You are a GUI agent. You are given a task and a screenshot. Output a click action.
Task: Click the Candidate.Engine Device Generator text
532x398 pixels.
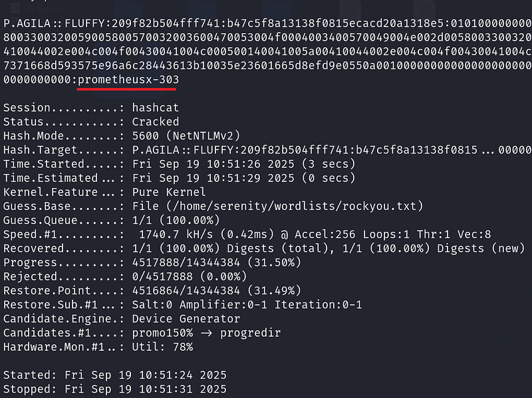[x=186, y=319]
